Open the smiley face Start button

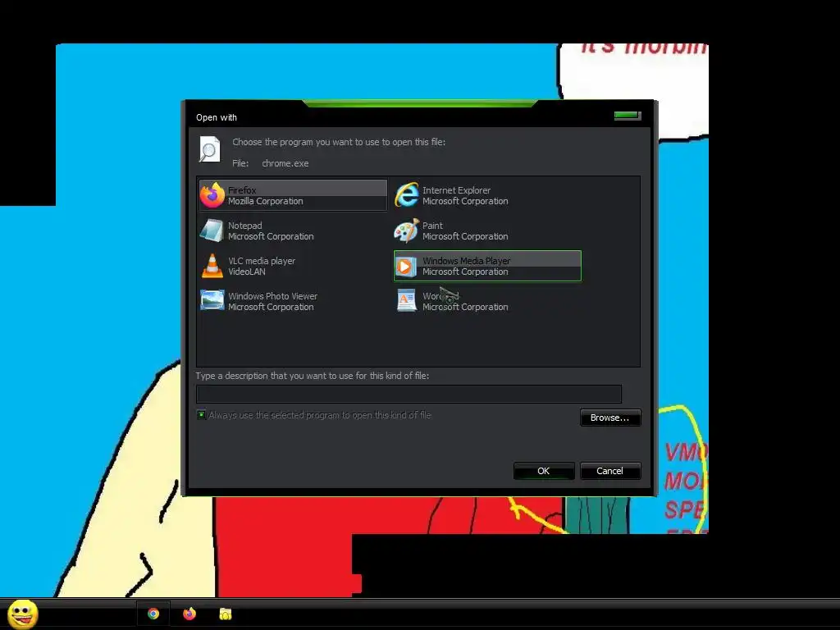point(22,614)
